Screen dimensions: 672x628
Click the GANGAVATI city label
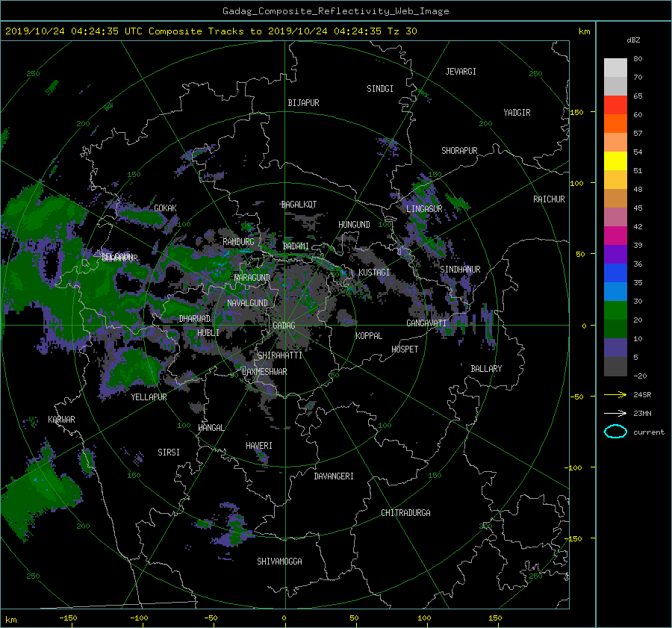click(426, 323)
